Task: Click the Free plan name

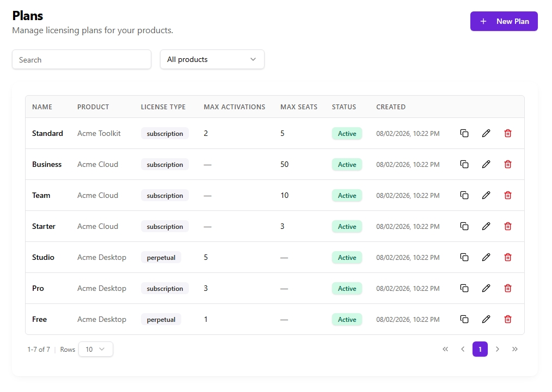Action: tap(39, 319)
